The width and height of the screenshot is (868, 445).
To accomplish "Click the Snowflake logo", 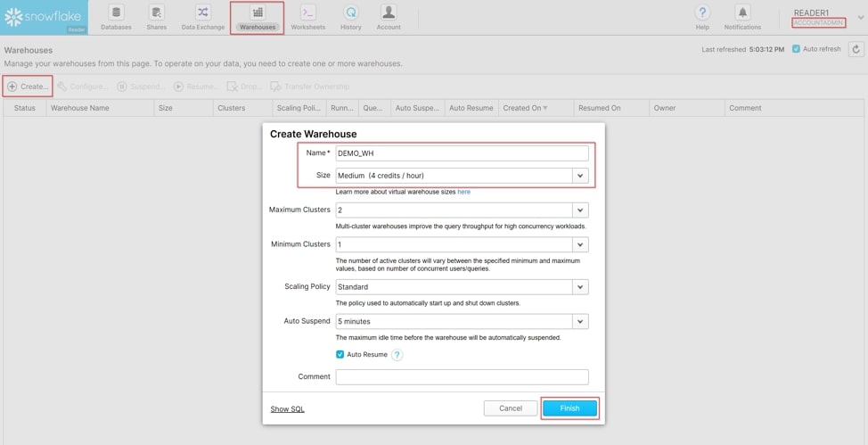I will [x=43, y=17].
